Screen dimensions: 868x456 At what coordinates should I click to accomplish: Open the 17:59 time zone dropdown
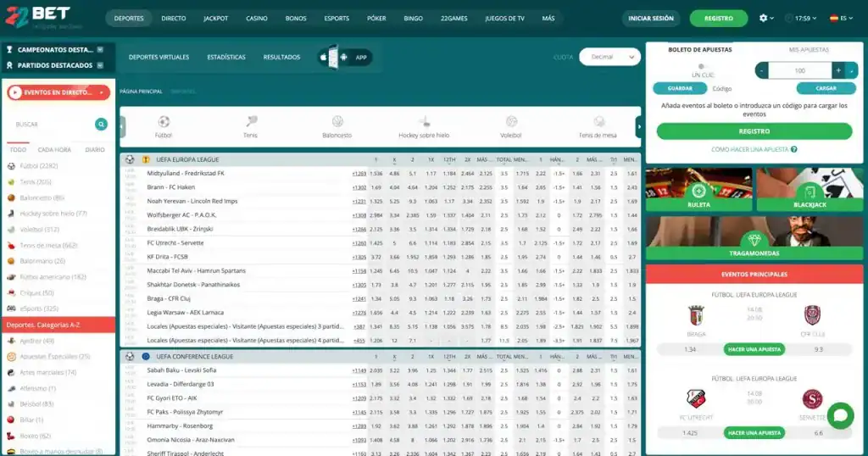(x=802, y=19)
